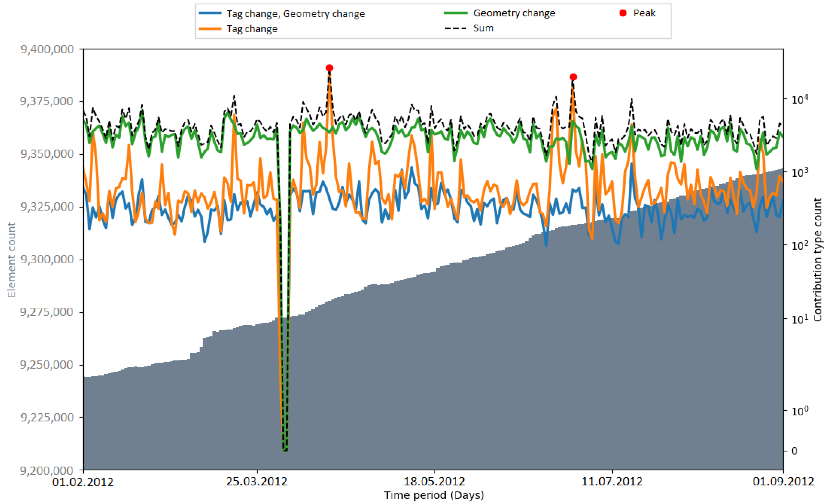Click the 'Sum' legend text

(x=483, y=28)
